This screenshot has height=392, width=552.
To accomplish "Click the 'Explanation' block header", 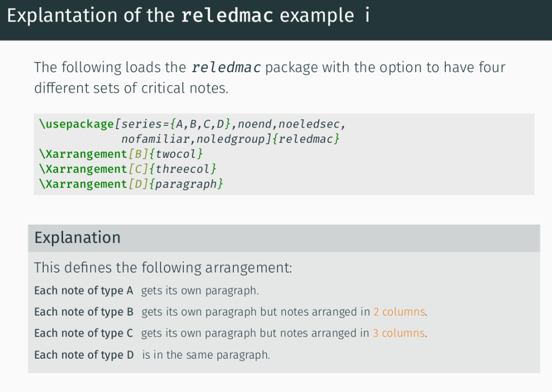I will coord(78,237).
